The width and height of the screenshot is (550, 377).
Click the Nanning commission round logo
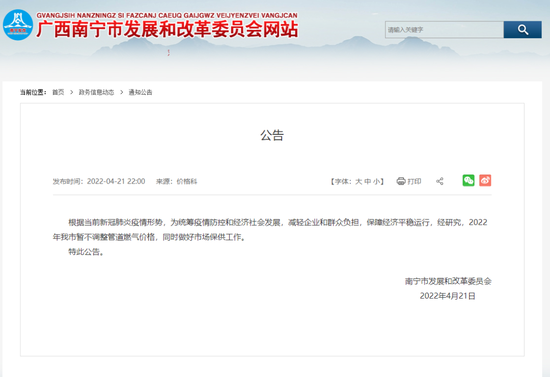18,25
